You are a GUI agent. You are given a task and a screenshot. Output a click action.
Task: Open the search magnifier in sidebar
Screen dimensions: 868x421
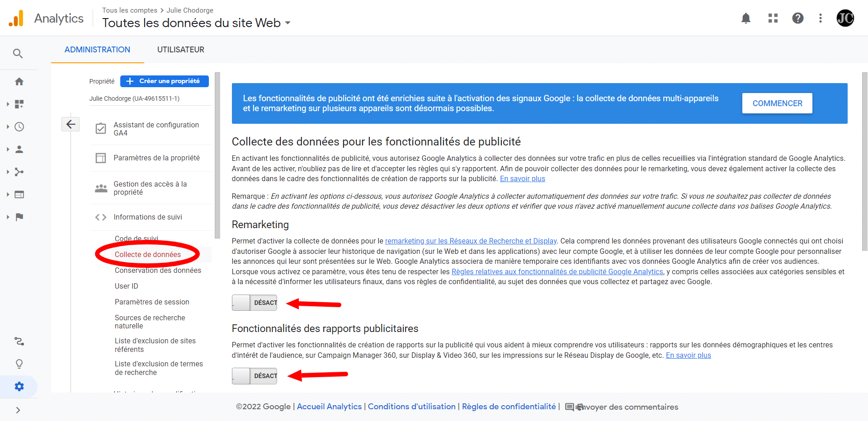click(18, 54)
